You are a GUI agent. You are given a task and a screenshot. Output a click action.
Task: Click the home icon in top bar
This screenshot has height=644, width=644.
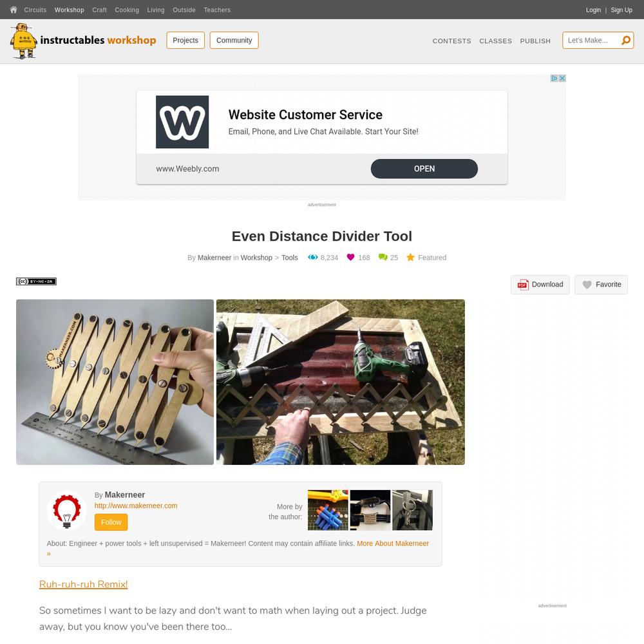[x=13, y=10]
